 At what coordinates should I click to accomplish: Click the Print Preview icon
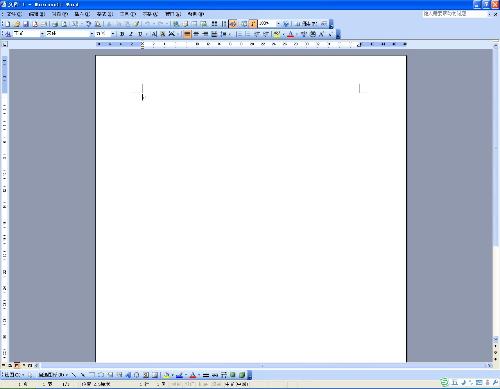[64, 24]
